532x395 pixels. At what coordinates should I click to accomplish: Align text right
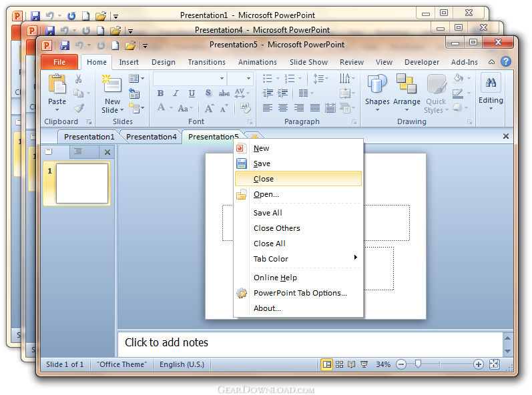pos(298,108)
